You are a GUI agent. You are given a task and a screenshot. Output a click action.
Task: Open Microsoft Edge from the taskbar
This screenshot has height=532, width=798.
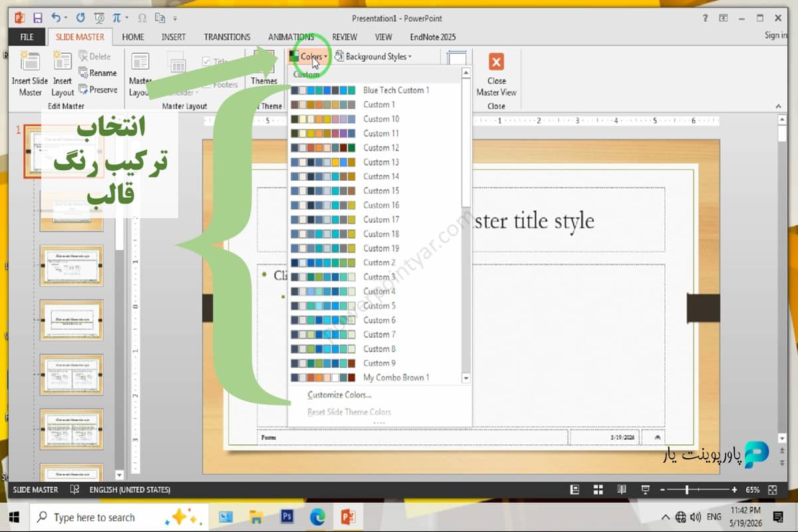click(317, 517)
